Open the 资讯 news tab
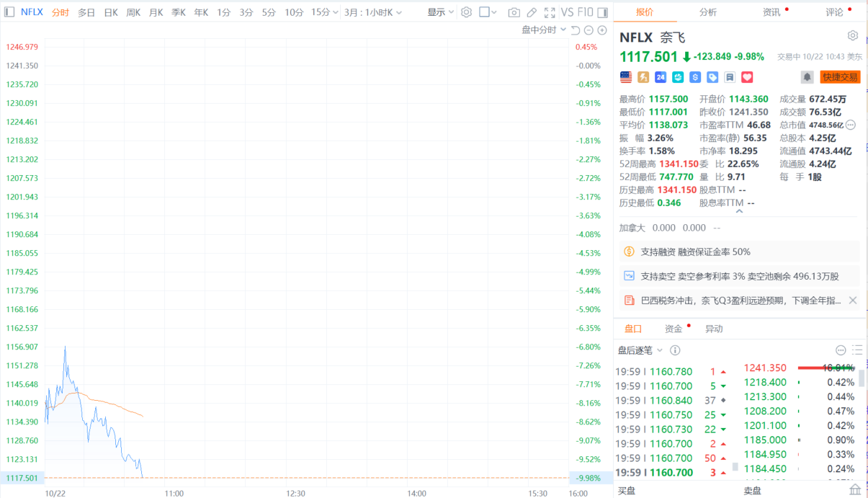Image resolution: width=868 pixels, height=498 pixels. (771, 12)
